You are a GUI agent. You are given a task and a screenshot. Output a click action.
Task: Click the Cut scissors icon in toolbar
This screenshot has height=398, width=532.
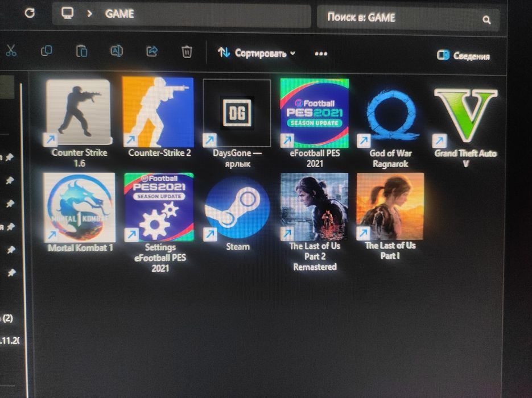pos(11,51)
